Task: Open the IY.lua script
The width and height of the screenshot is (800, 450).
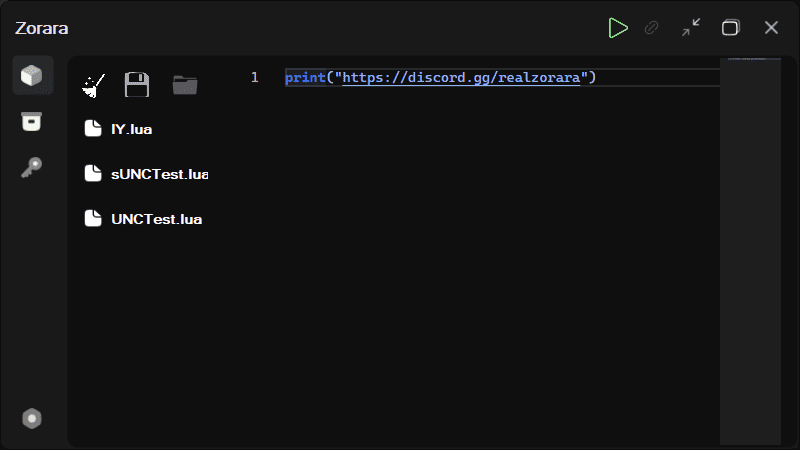Action: coord(132,129)
